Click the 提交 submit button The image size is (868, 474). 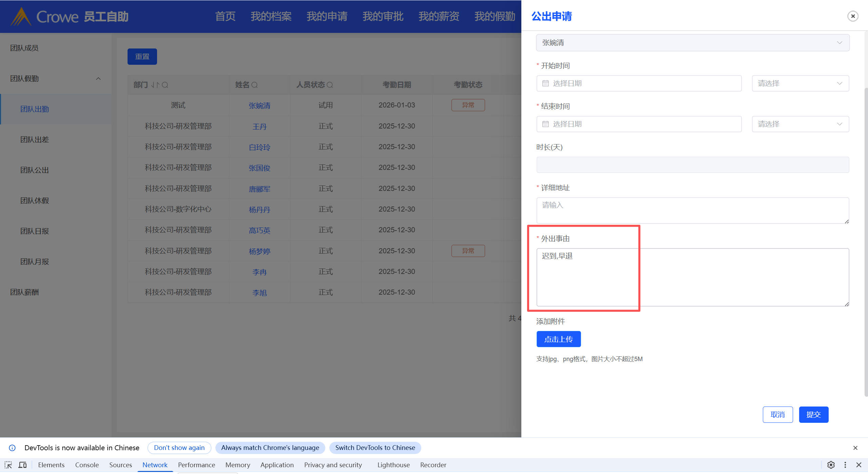pos(813,414)
